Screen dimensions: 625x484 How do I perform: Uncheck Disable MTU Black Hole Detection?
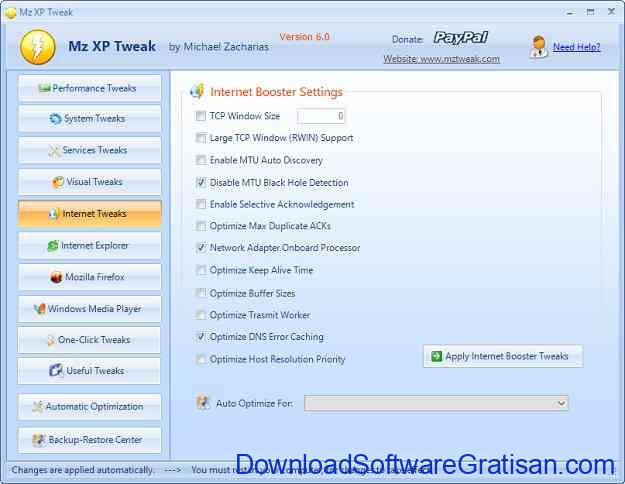(x=200, y=183)
